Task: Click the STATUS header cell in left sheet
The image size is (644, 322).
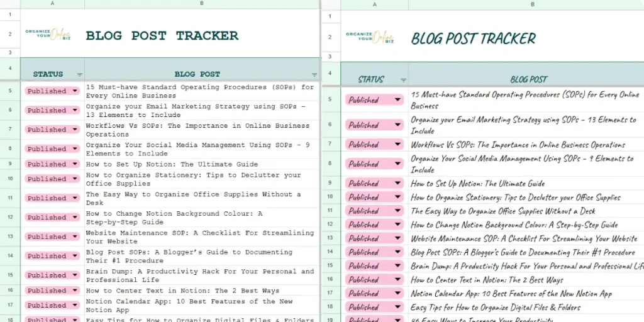Action: 53,69
